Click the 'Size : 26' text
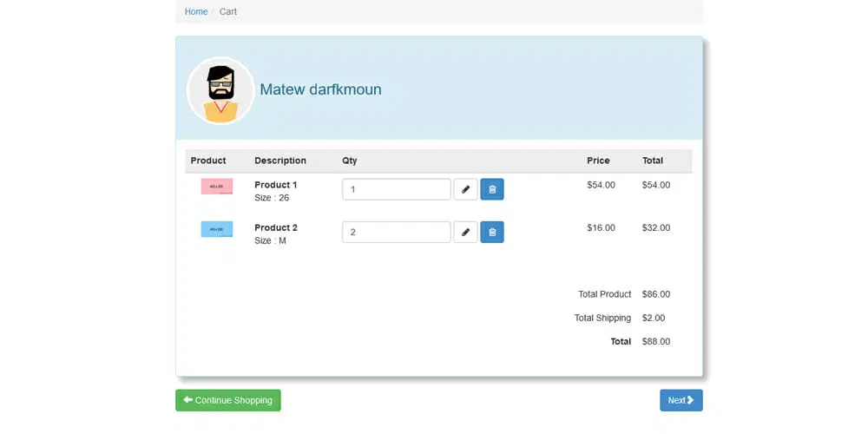The image size is (868, 434). pyautogui.click(x=272, y=198)
